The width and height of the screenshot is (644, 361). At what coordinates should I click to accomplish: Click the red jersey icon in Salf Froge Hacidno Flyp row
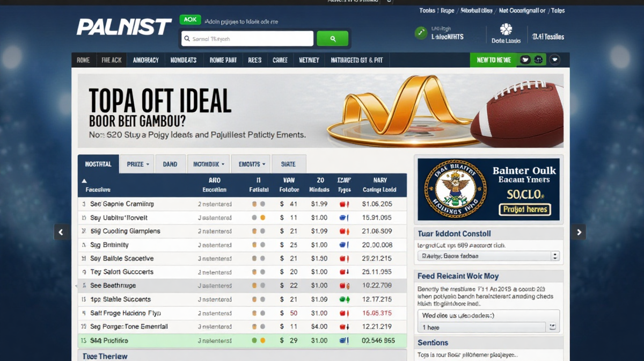coord(343,313)
